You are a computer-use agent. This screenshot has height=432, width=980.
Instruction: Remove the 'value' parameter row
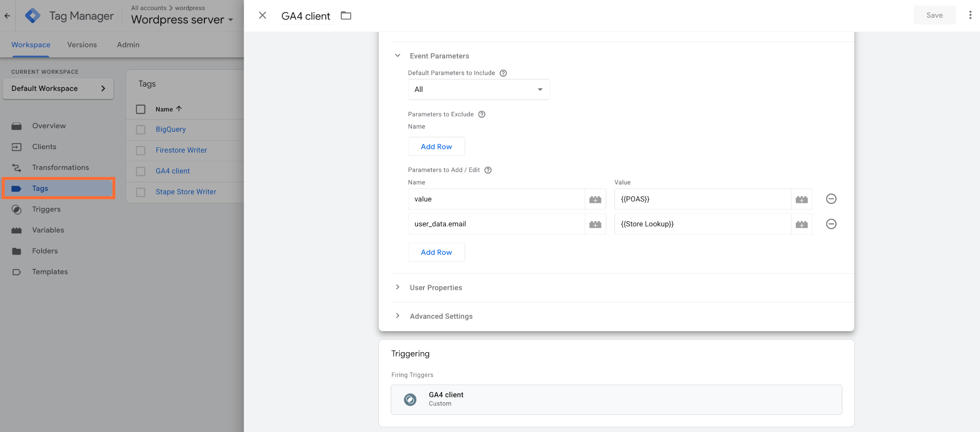[831, 199]
